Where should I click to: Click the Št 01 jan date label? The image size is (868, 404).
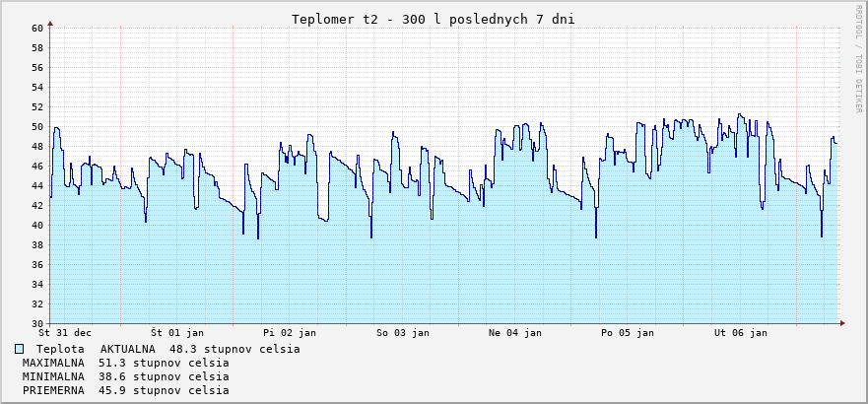pos(177,333)
